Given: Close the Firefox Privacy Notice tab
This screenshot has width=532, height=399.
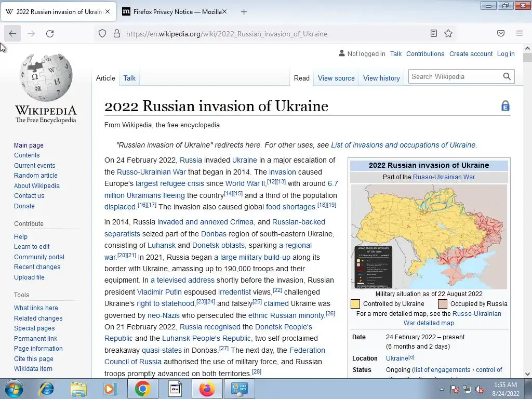Looking at the screenshot, I should 224,11.
